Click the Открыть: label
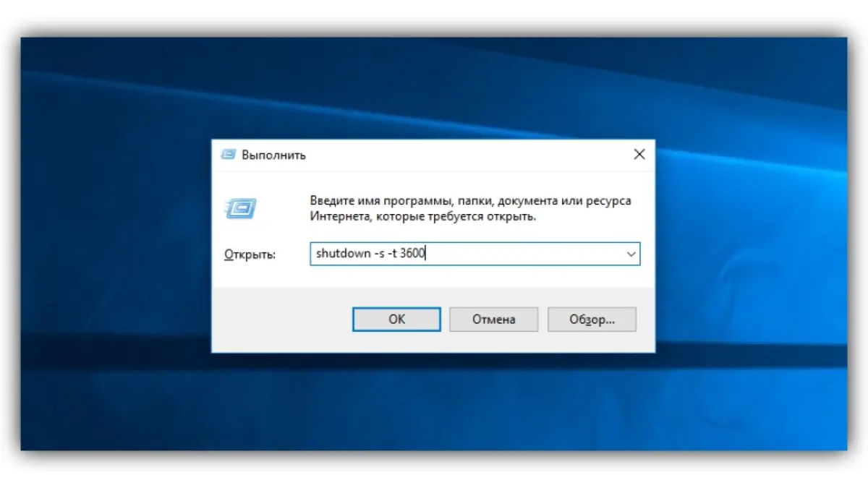 (x=250, y=255)
